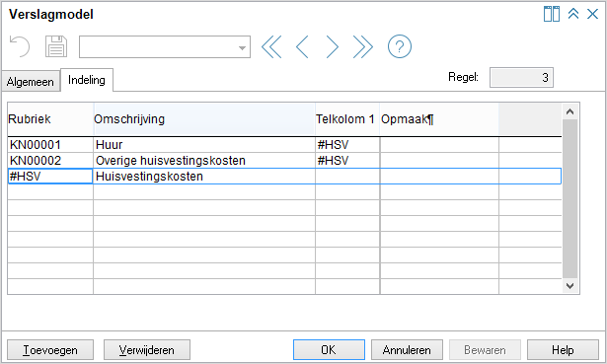Click the Bewaren button
Viewport: 607px width, 364px height.
coord(485,349)
